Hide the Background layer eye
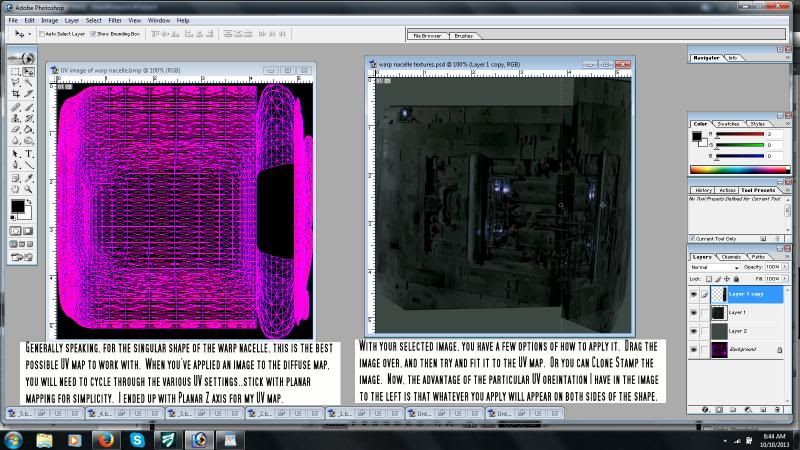The height and width of the screenshot is (450, 800). coord(694,350)
